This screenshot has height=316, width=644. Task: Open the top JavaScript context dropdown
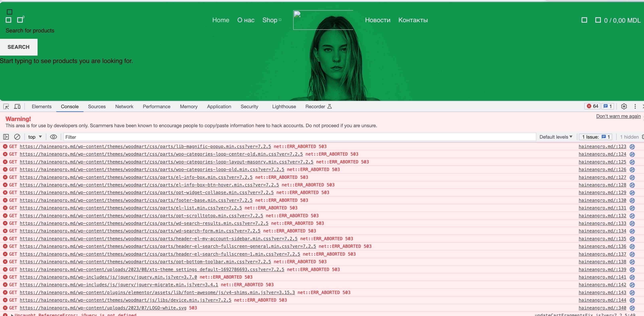pos(35,137)
